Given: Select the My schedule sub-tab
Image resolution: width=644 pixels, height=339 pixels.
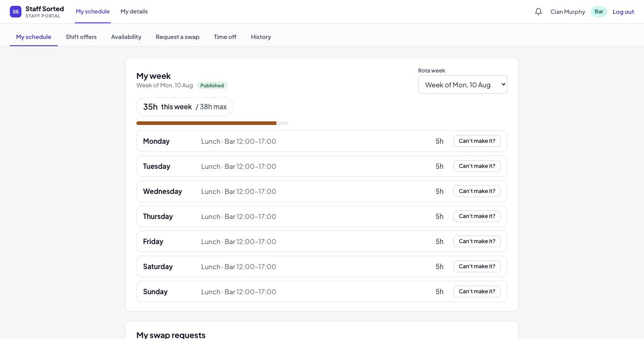Looking at the screenshot, I should [x=34, y=37].
